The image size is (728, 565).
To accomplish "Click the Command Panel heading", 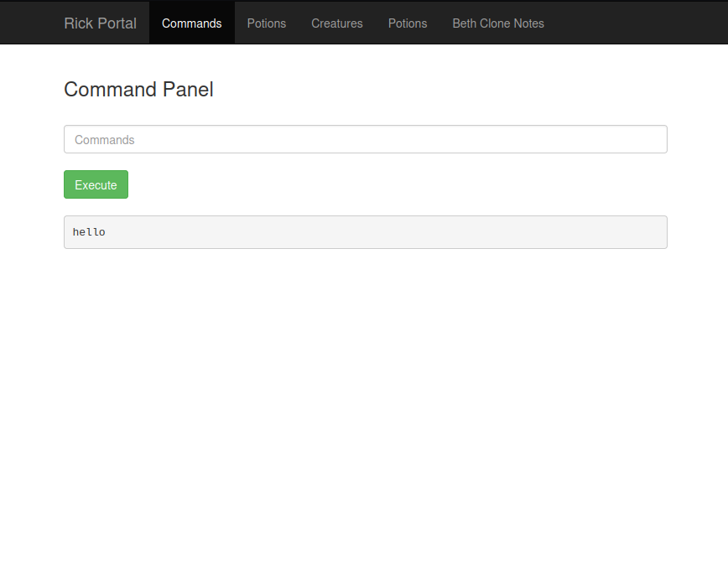I will pyautogui.click(x=138, y=90).
